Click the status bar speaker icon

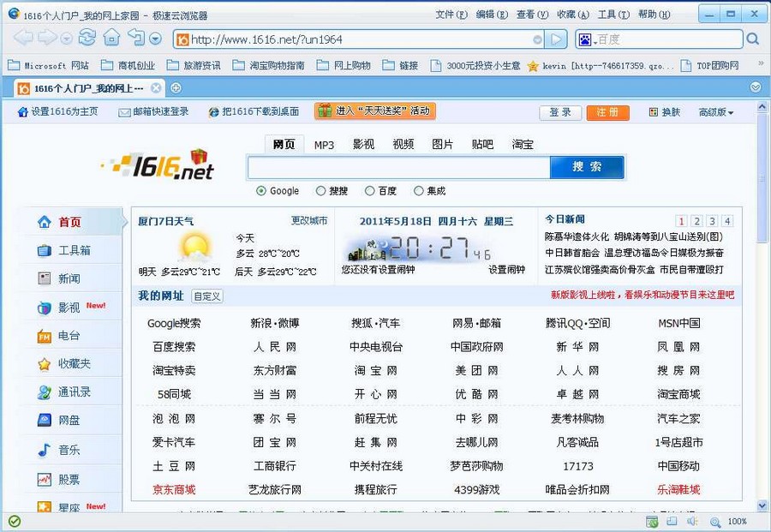692,521
